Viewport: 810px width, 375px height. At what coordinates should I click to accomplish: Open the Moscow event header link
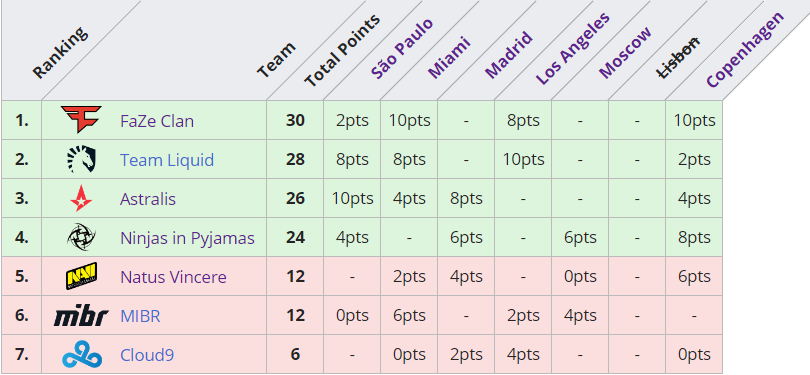625,53
